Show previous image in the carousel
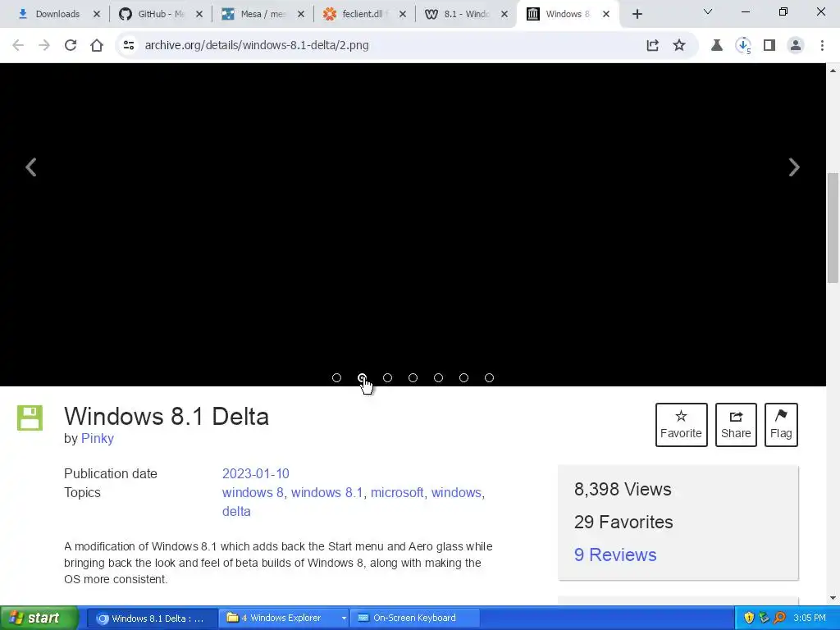This screenshot has height=630, width=840. click(x=31, y=167)
